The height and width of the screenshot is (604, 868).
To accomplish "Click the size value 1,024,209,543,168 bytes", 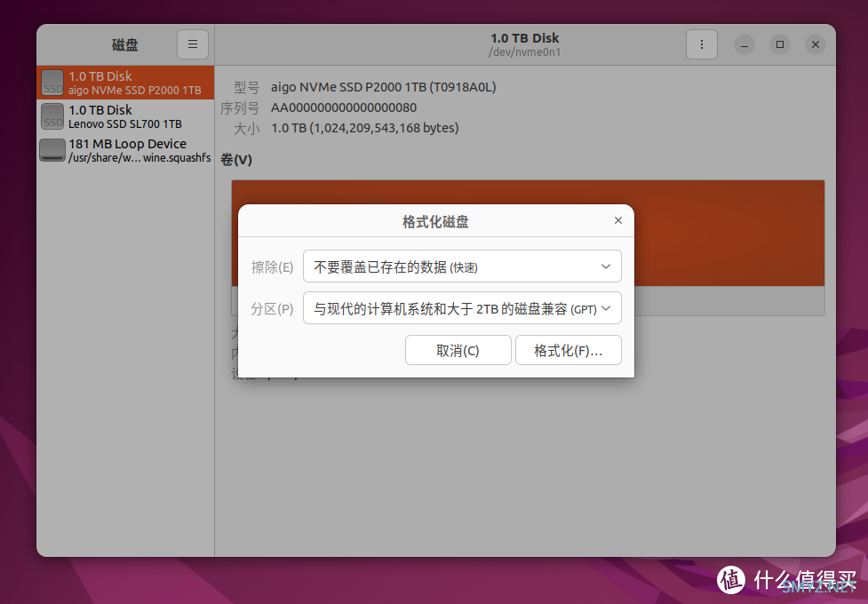I will coord(364,128).
